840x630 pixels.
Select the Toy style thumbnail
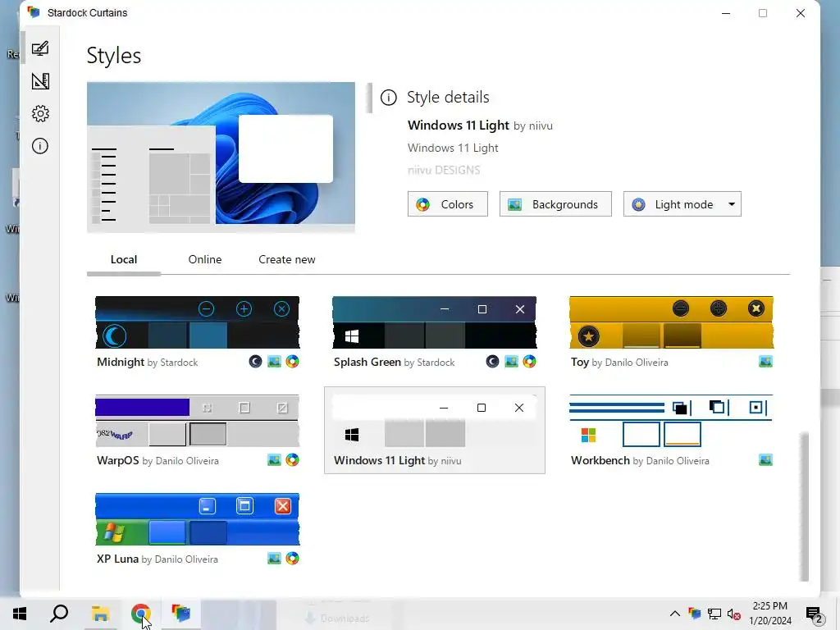tap(671, 322)
